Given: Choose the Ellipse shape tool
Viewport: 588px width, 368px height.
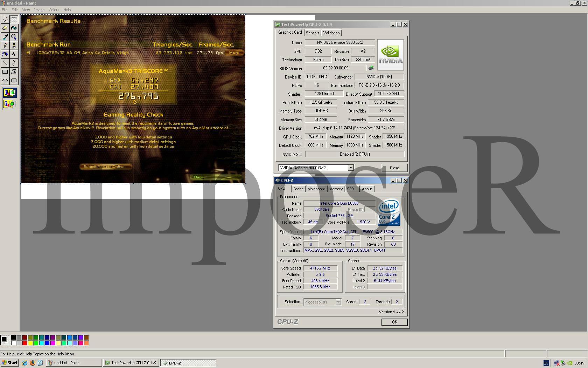Looking at the screenshot, I should click(x=5, y=81).
